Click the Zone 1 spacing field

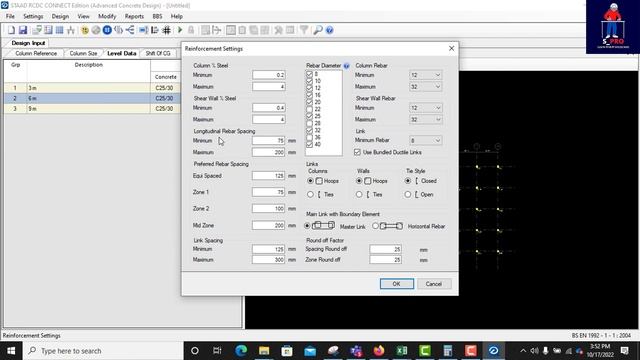coord(269,192)
